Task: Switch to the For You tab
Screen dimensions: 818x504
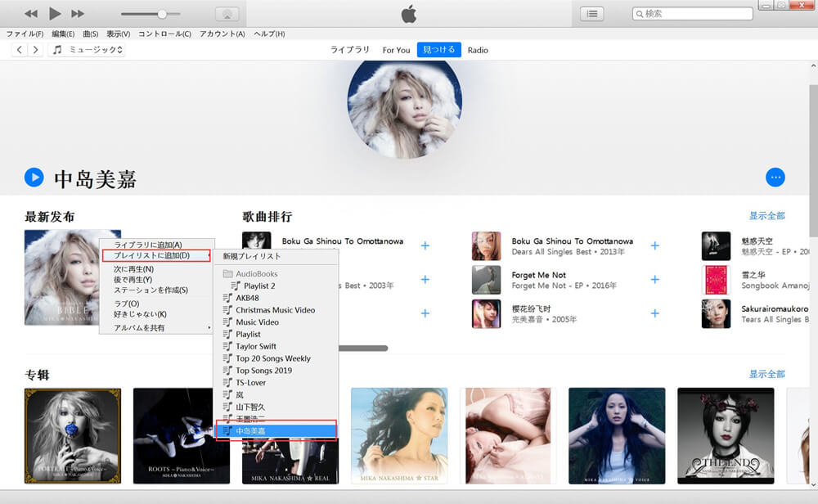Action: pyautogui.click(x=396, y=50)
